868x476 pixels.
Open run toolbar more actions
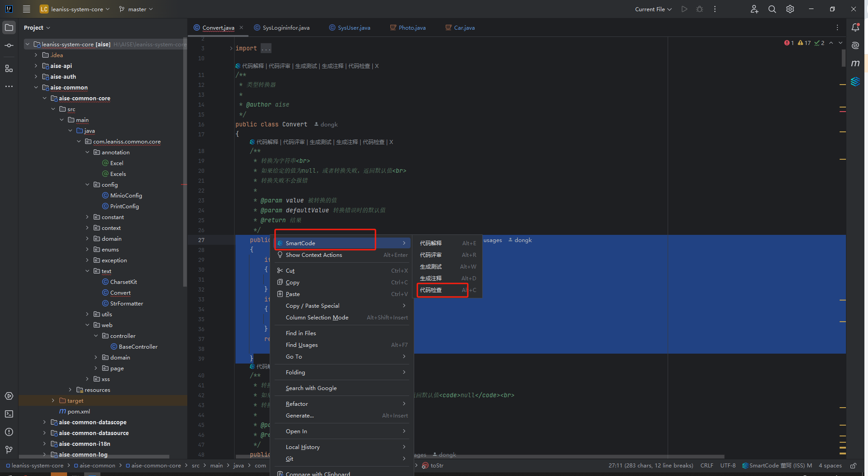point(715,9)
